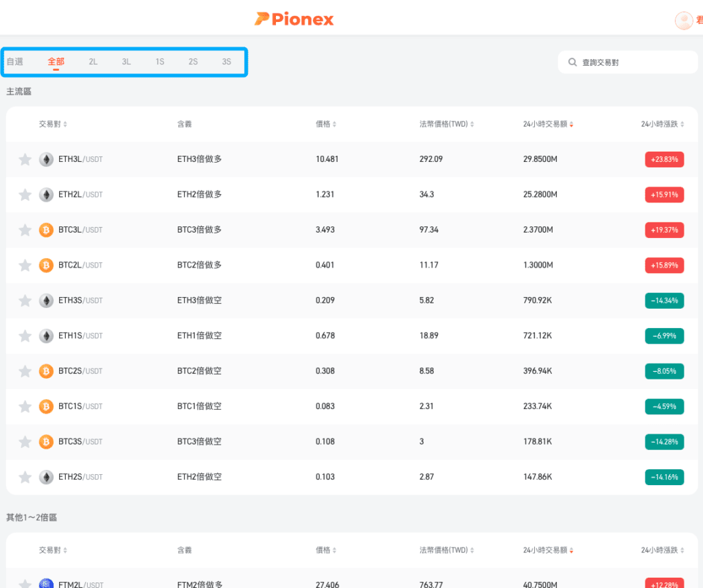Click the 29.8500M volume value
The image size is (703, 588).
540,159
